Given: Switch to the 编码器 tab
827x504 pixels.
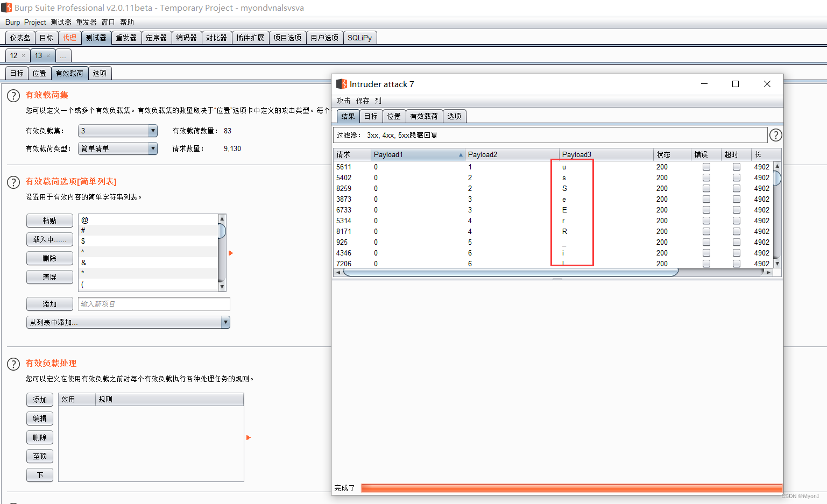Looking at the screenshot, I should click(186, 38).
